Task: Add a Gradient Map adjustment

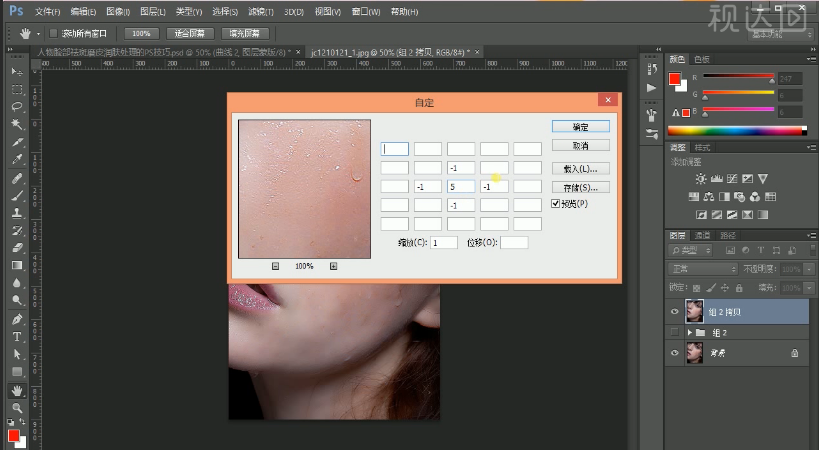Action: (x=763, y=215)
